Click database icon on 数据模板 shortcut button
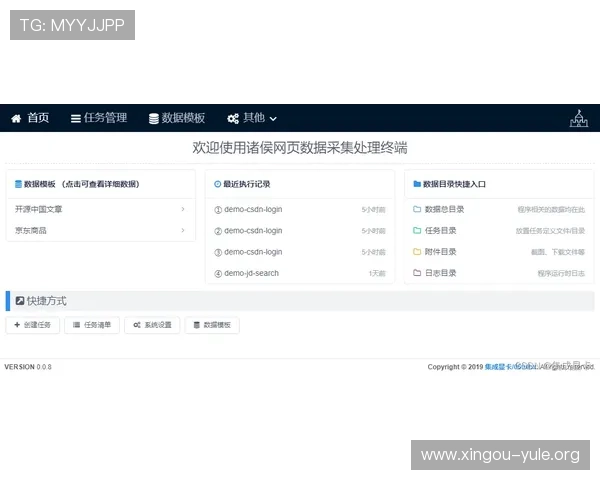Screen dimensions: 600x480 click(197, 325)
